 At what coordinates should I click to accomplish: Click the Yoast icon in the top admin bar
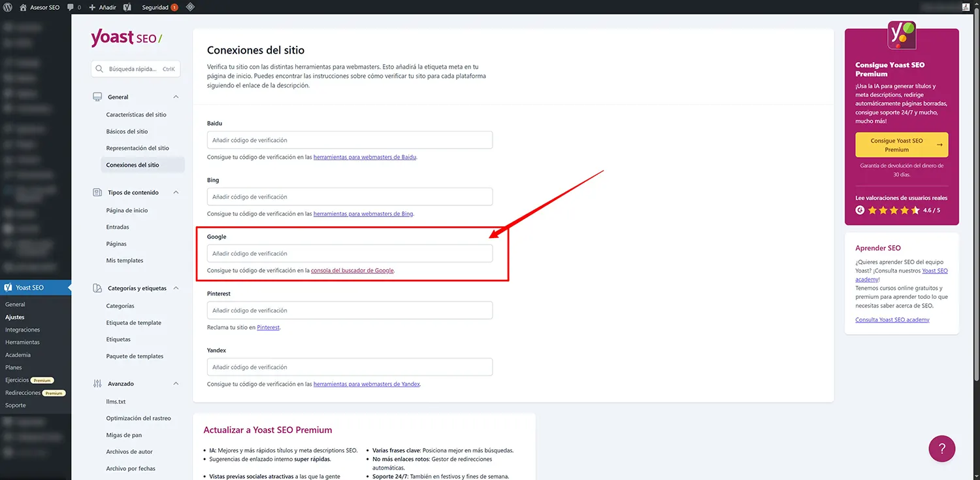127,7
